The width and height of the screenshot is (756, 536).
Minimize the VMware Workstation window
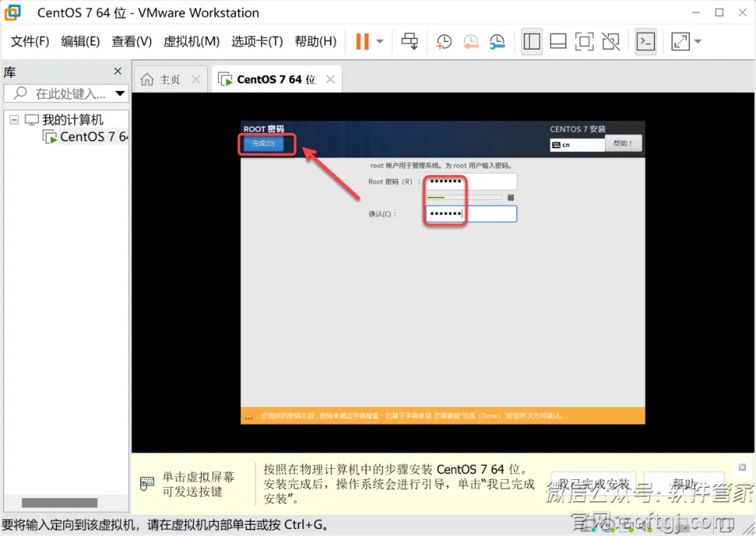[696, 13]
